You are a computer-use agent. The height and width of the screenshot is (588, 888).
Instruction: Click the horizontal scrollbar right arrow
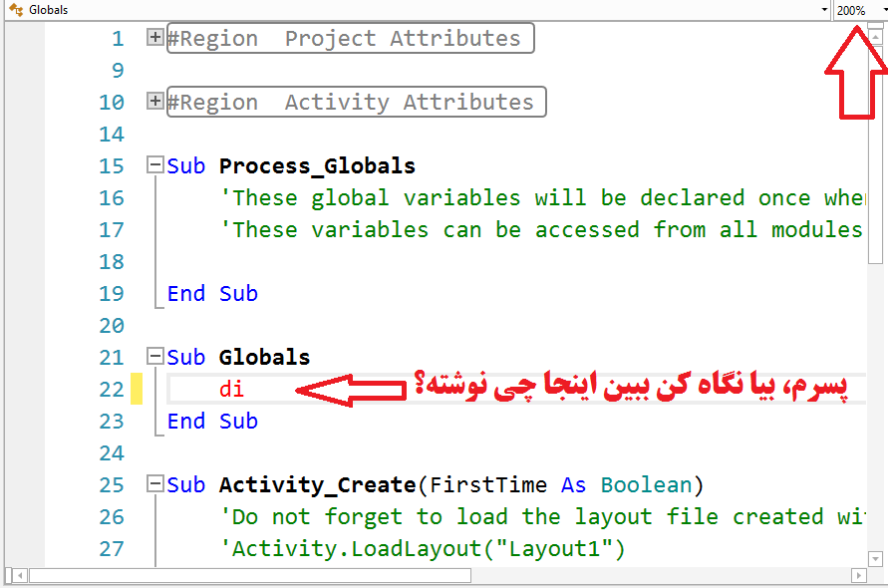click(857, 575)
